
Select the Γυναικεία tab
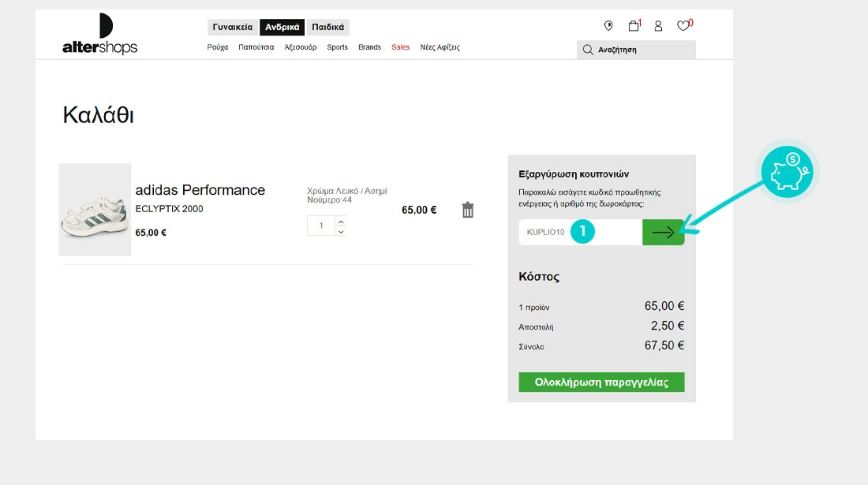pos(233,27)
